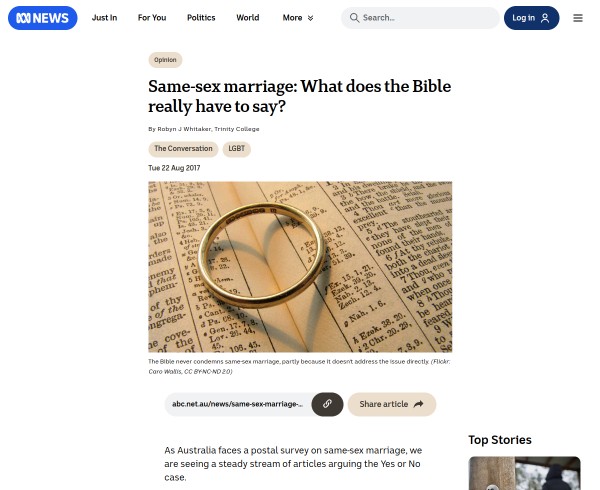600x490 pixels.
Task: Expand the More double-chevron icon
Action: click(x=310, y=18)
